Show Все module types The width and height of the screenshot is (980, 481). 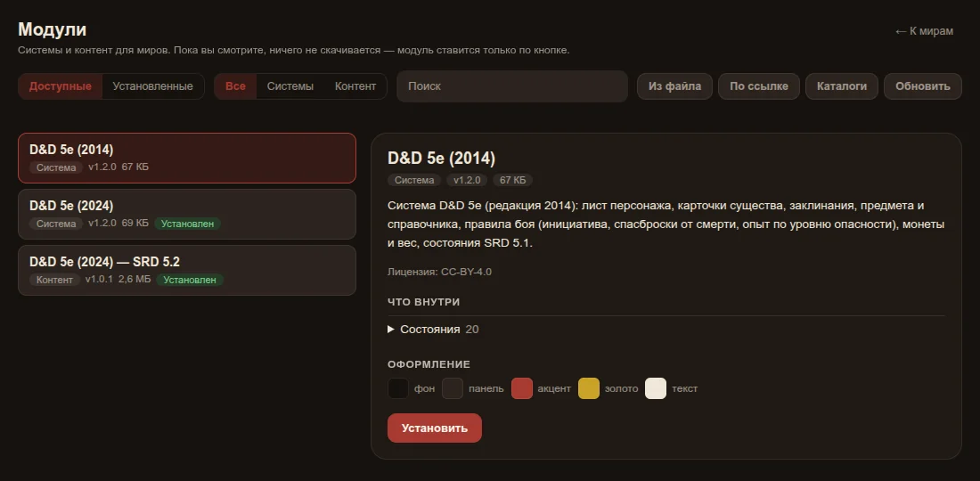(235, 86)
